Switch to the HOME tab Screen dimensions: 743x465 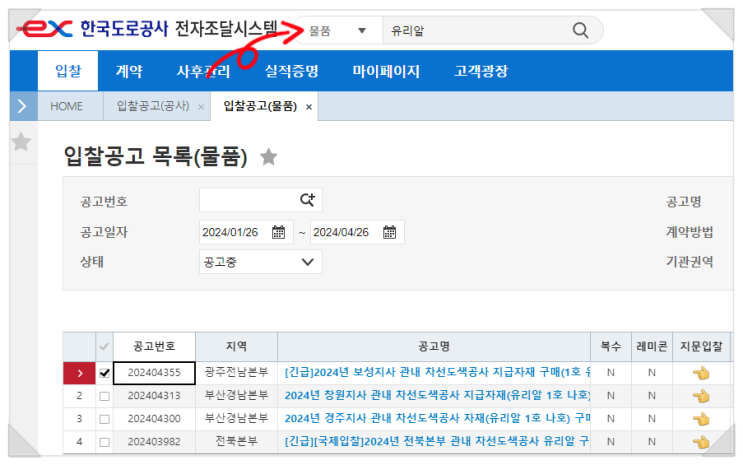[x=66, y=106]
